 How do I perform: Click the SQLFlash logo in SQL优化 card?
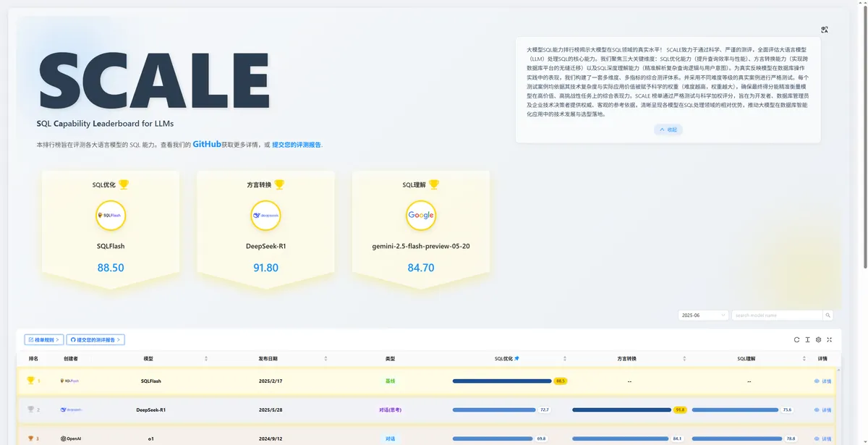pos(110,215)
